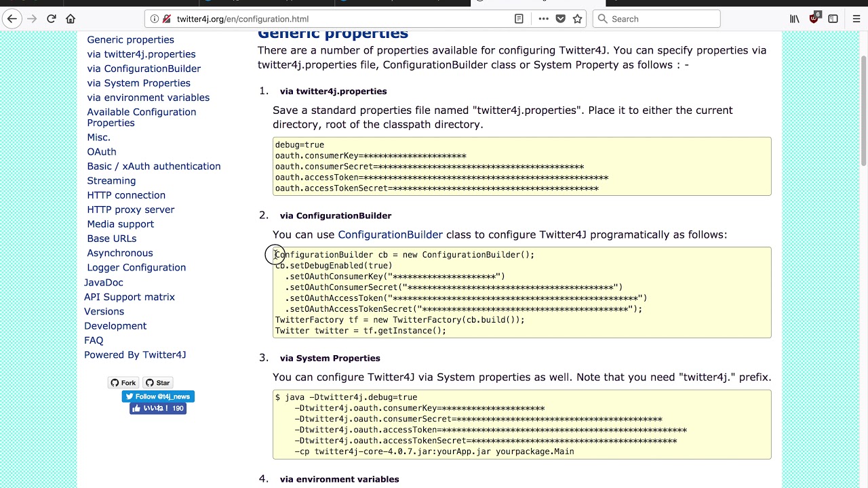Viewport: 868px width, 488px height.
Task: Jump to via environment variables in the sidebar
Action: 148,98
